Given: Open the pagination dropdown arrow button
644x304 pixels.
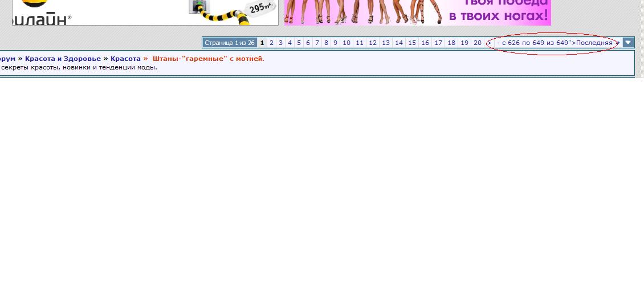Looking at the screenshot, I should pyautogui.click(x=628, y=43).
